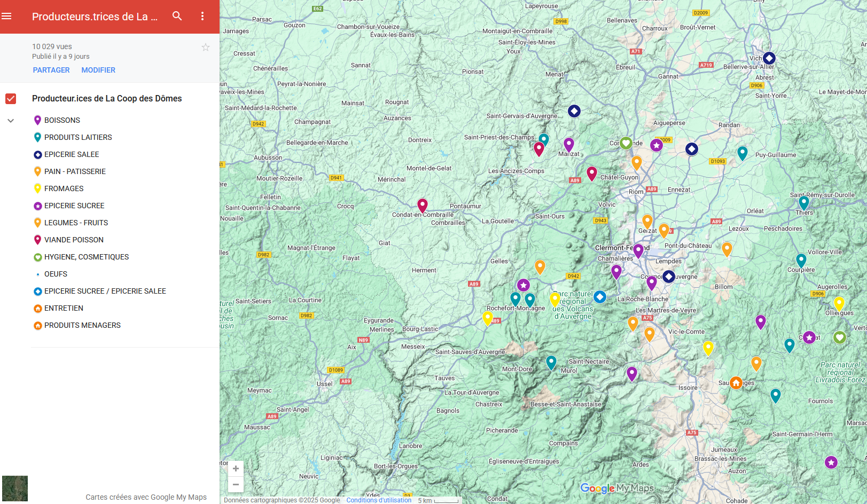Screen dimensions: 867x504
Task: Zoom in with the plus button
Action: pos(236,469)
